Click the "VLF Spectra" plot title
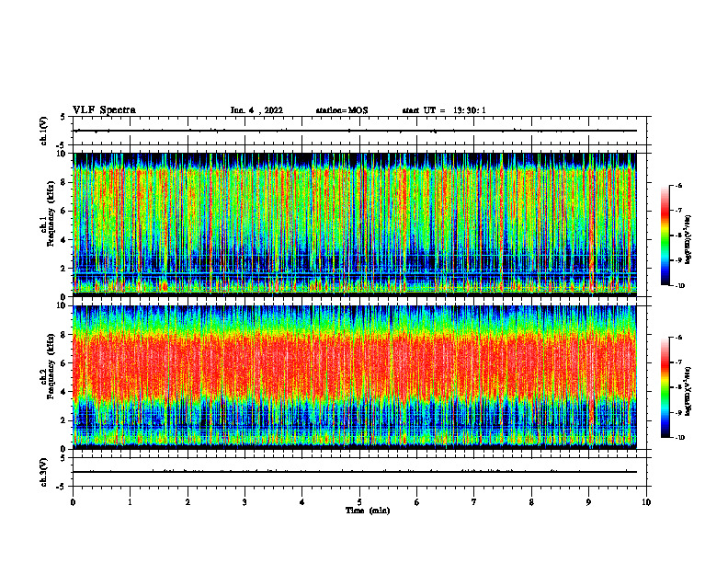The width and height of the screenshot is (728, 563). 104,110
